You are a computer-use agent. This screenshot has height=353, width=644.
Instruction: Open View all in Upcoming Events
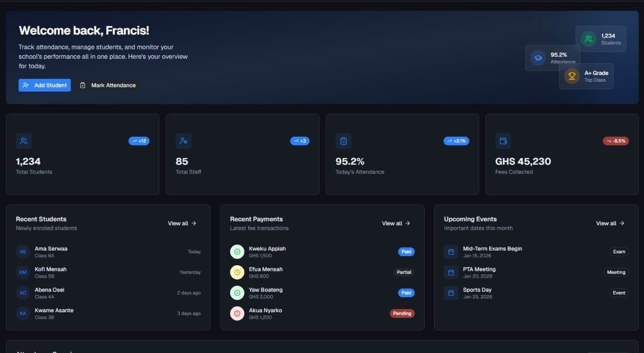point(610,223)
